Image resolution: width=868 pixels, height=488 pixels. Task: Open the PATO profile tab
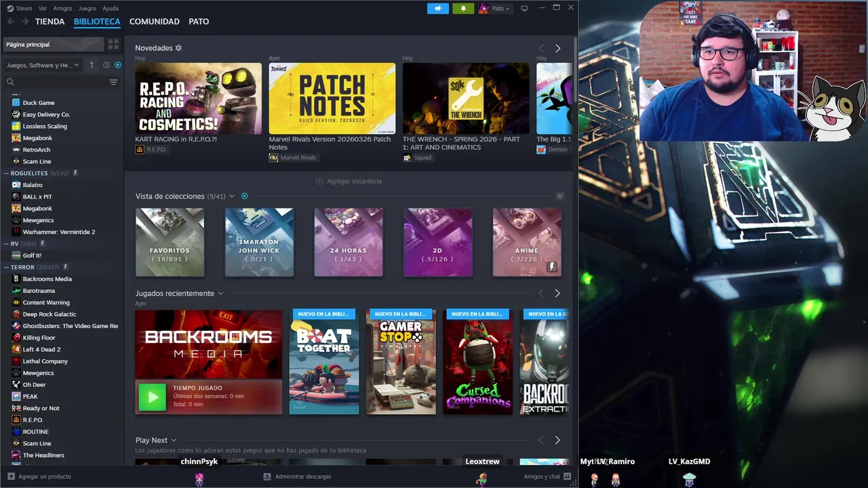pos(199,22)
